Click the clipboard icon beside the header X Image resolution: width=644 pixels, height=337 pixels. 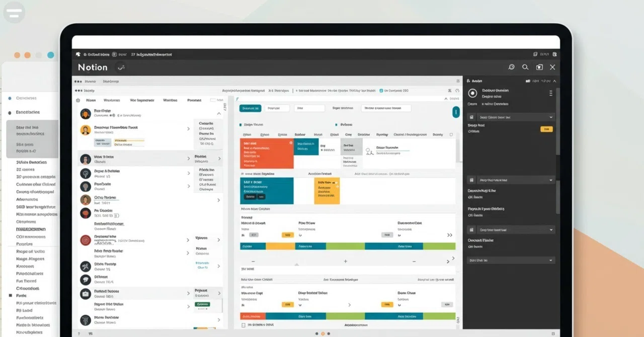(539, 67)
